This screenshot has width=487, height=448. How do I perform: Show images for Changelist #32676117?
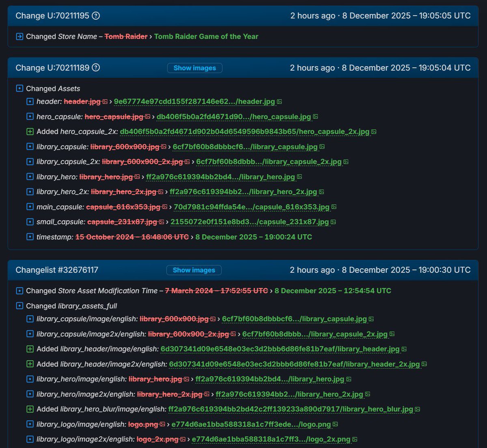coord(194,270)
